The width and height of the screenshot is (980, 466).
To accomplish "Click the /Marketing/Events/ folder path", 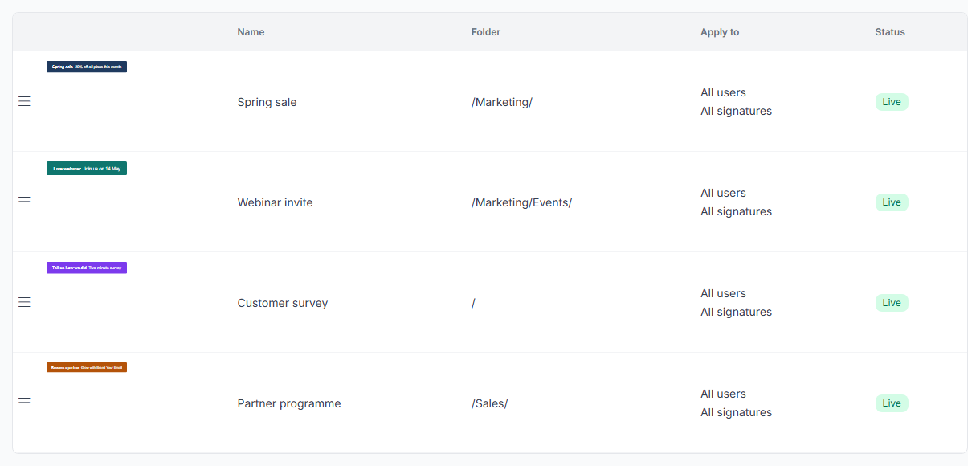I will [522, 202].
